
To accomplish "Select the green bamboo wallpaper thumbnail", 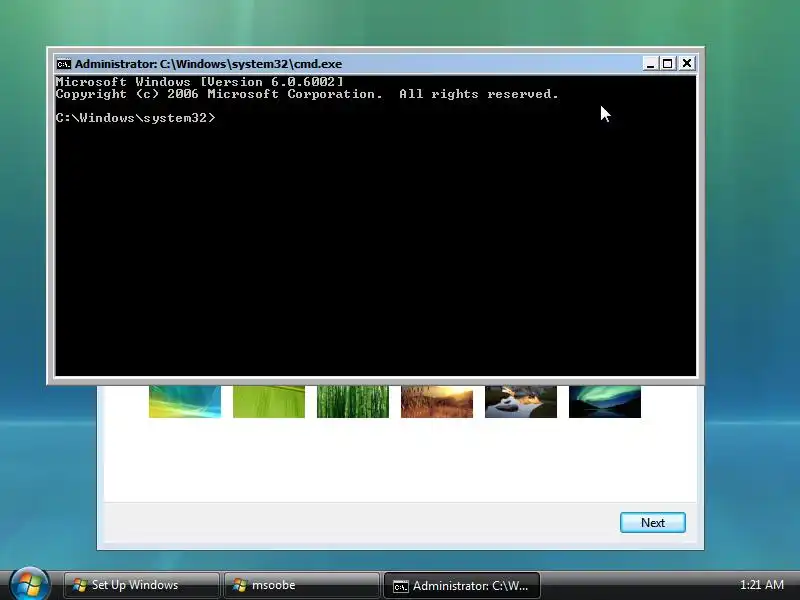I will tap(353, 402).
